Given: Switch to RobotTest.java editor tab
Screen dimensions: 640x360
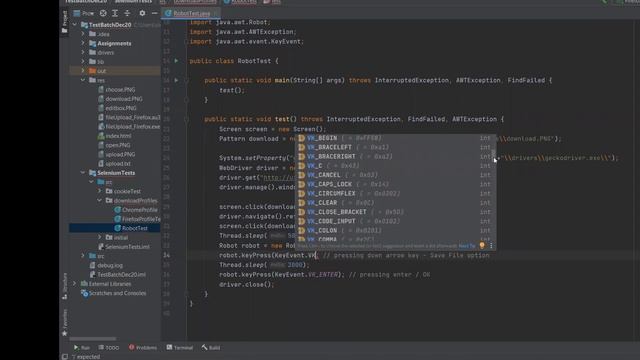Looking at the screenshot, I should pos(191,13).
